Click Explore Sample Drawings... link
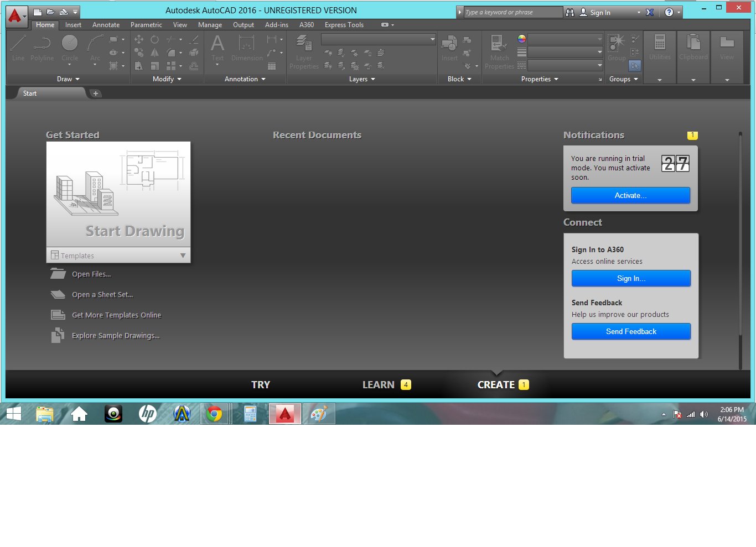The image size is (756, 547). pyautogui.click(x=116, y=336)
